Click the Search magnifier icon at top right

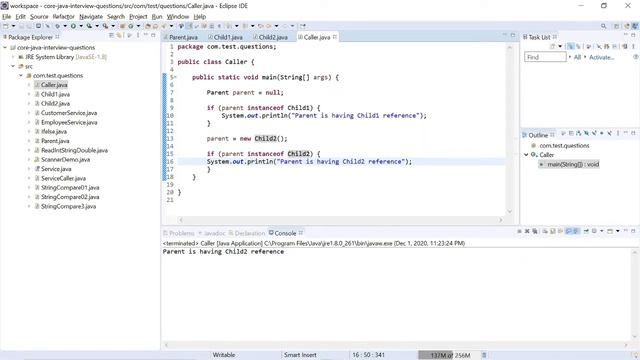tap(603, 26)
